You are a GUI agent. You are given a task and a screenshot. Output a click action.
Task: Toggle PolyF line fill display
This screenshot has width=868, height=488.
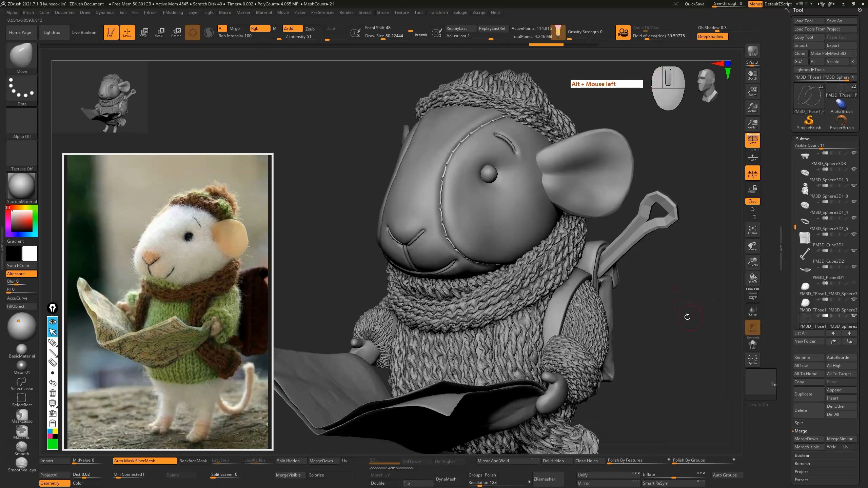point(752,294)
